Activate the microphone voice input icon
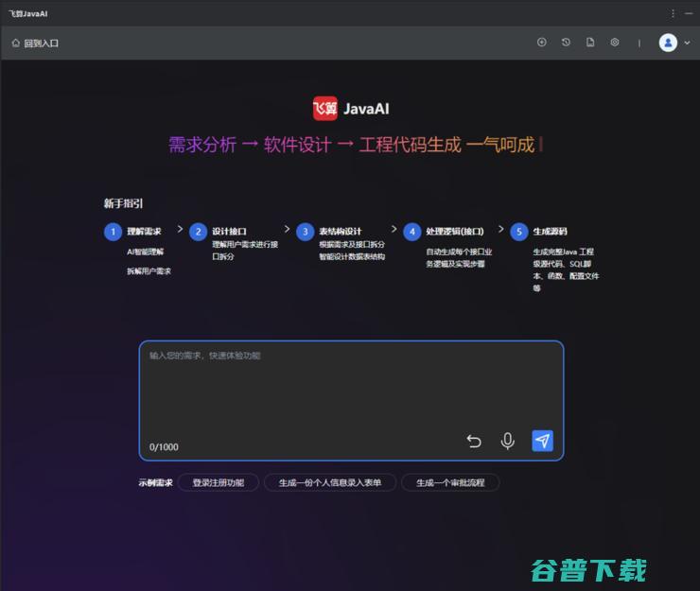The height and width of the screenshot is (591, 700). click(x=508, y=441)
